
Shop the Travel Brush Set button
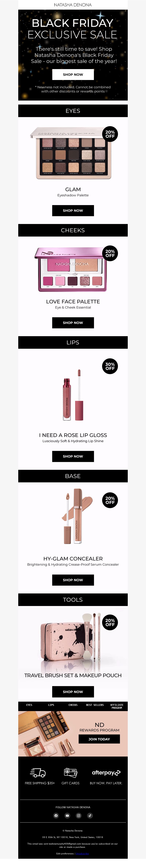click(73, 692)
